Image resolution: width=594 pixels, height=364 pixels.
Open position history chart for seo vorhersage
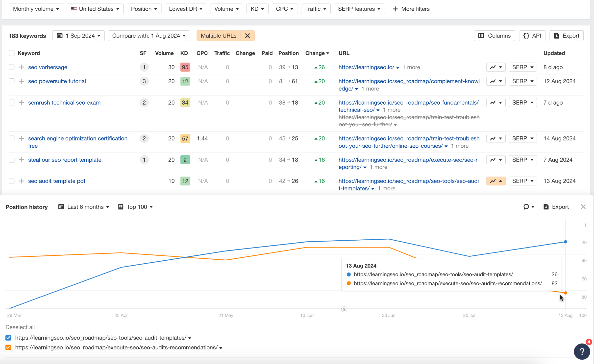coord(495,67)
